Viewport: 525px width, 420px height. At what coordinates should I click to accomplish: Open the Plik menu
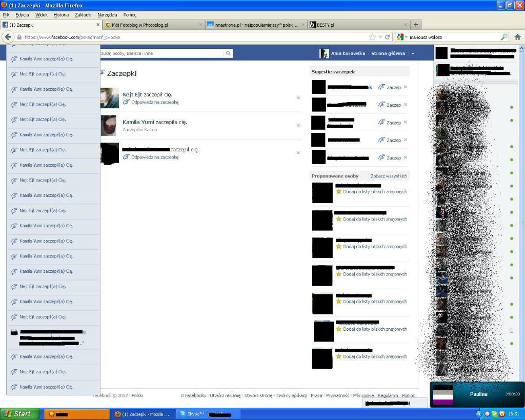[x=6, y=15]
